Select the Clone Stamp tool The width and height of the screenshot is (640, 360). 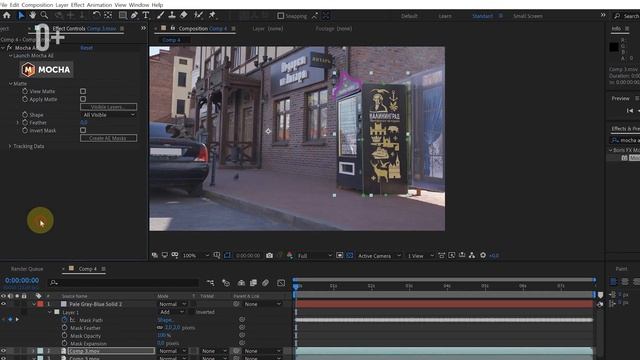coord(172,15)
